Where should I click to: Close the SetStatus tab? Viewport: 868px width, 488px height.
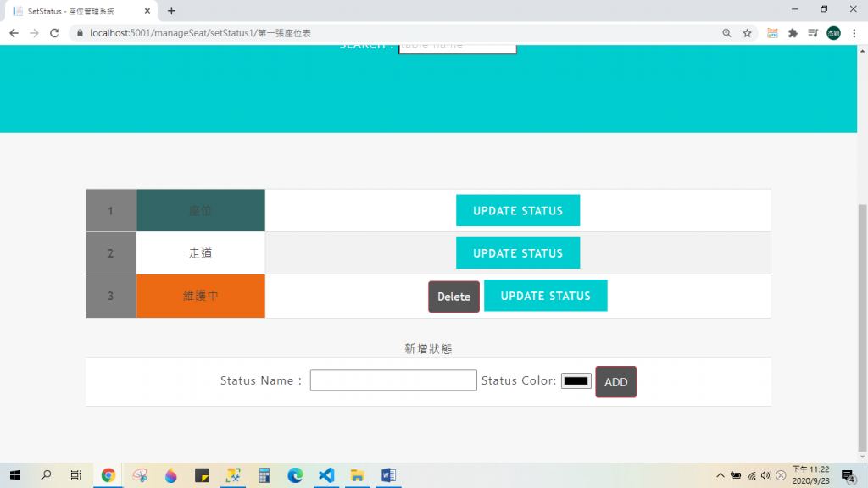click(x=147, y=11)
